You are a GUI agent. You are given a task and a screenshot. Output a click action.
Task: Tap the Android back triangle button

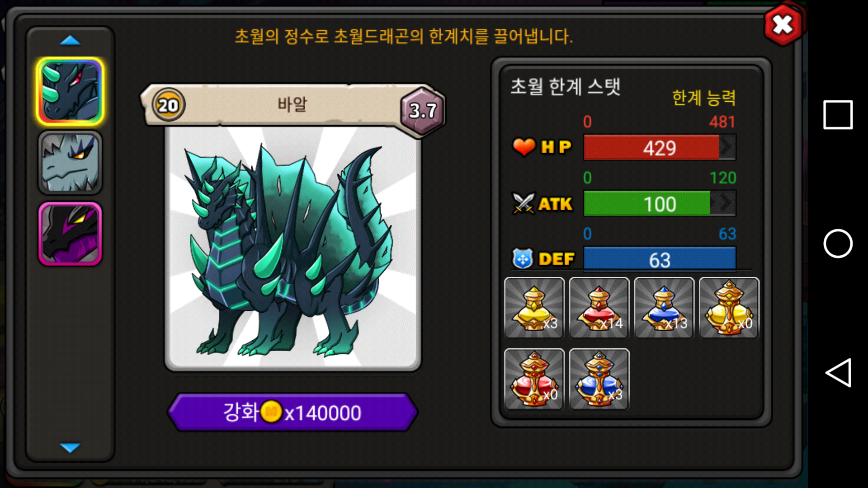838,373
